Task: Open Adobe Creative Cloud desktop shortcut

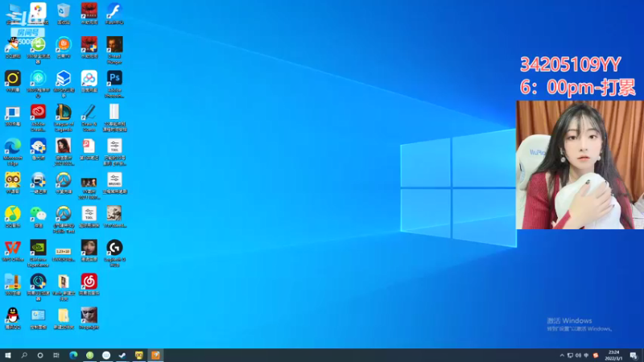Action: (38, 117)
